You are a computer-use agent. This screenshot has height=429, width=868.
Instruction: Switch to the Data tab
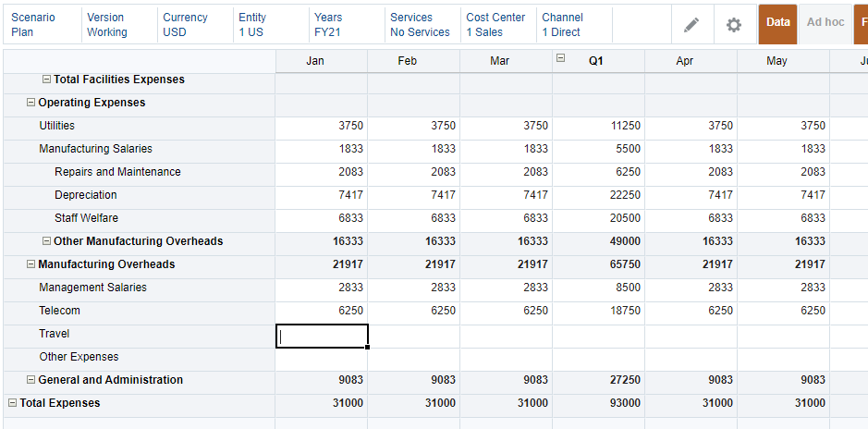777,24
